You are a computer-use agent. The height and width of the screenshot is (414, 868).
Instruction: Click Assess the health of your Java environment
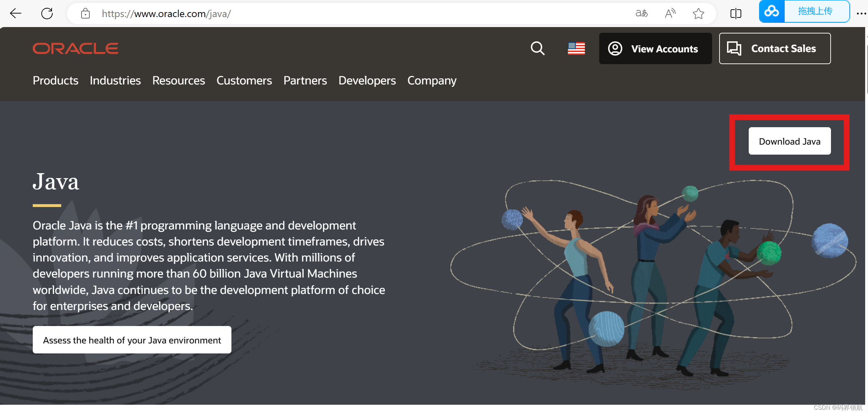tap(132, 340)
